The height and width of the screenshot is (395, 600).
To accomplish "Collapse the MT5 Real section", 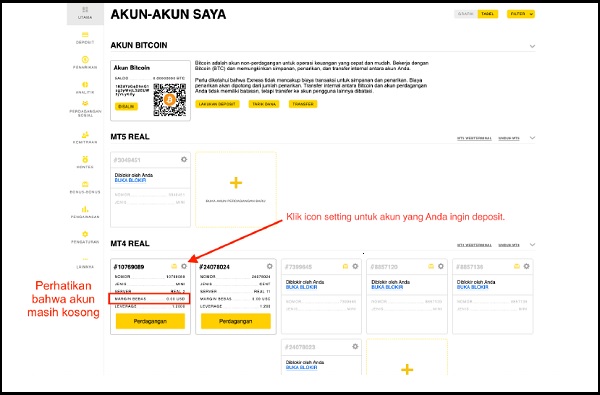I will pyautogui.click(x=532, y=138).
